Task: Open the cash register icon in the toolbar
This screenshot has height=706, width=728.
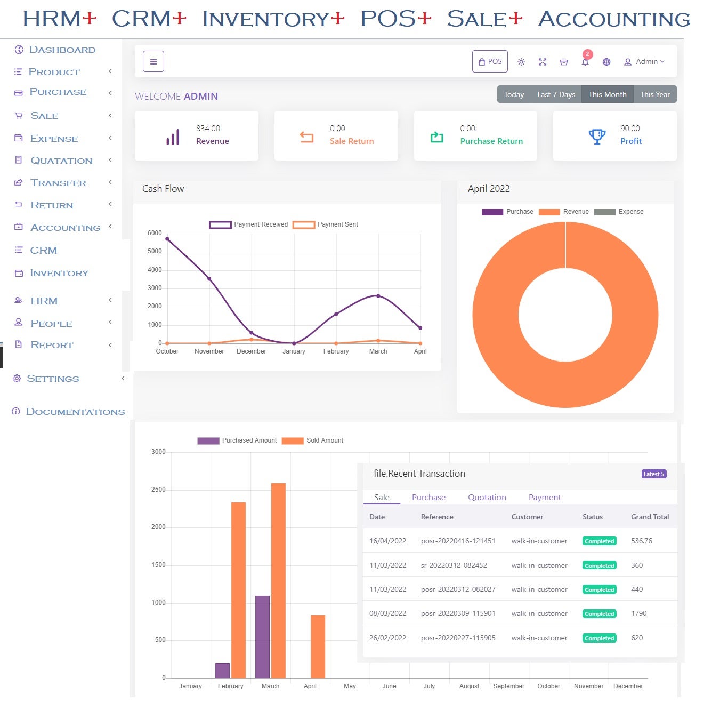Action: tap(564, 62)
